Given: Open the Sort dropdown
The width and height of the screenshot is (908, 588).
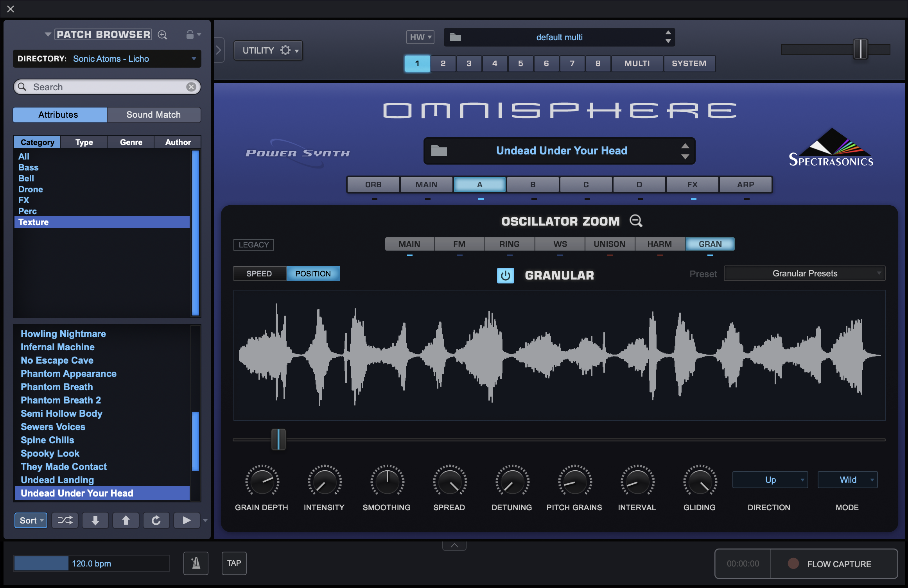Looking at the screenshot, I should click(x=31, y=520).
